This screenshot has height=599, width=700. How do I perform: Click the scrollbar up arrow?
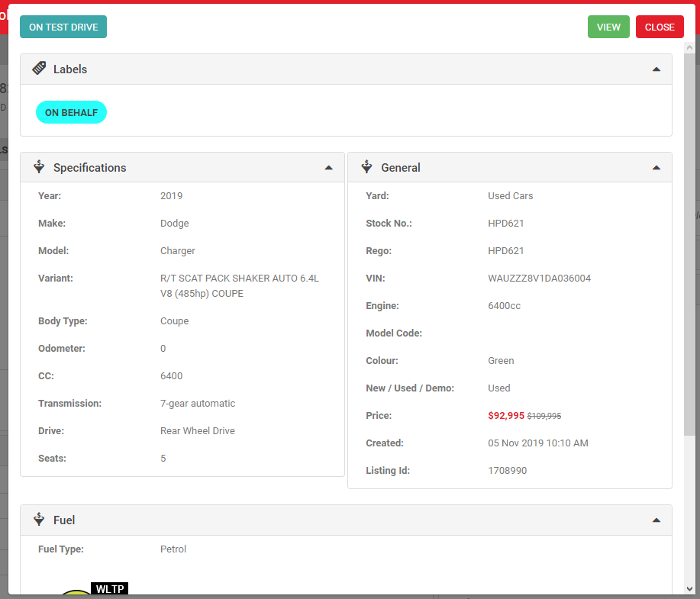(x=689, y=47)
